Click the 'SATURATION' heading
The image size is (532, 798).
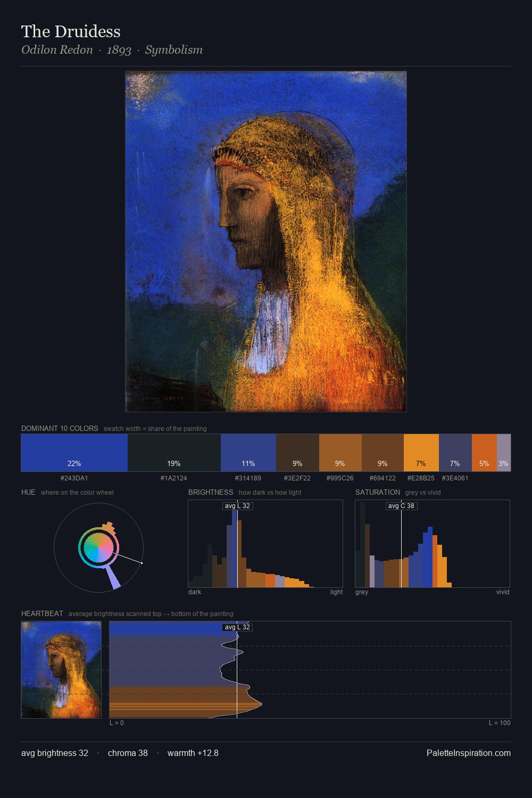coord(378,492)
